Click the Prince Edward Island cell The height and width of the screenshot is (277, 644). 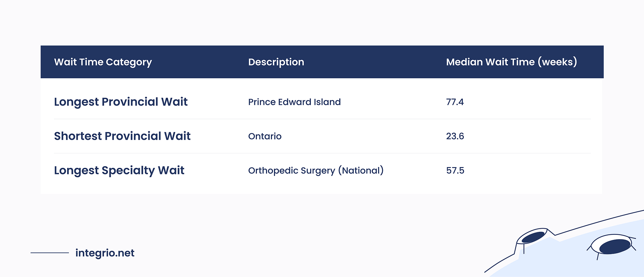coord(294,102)
